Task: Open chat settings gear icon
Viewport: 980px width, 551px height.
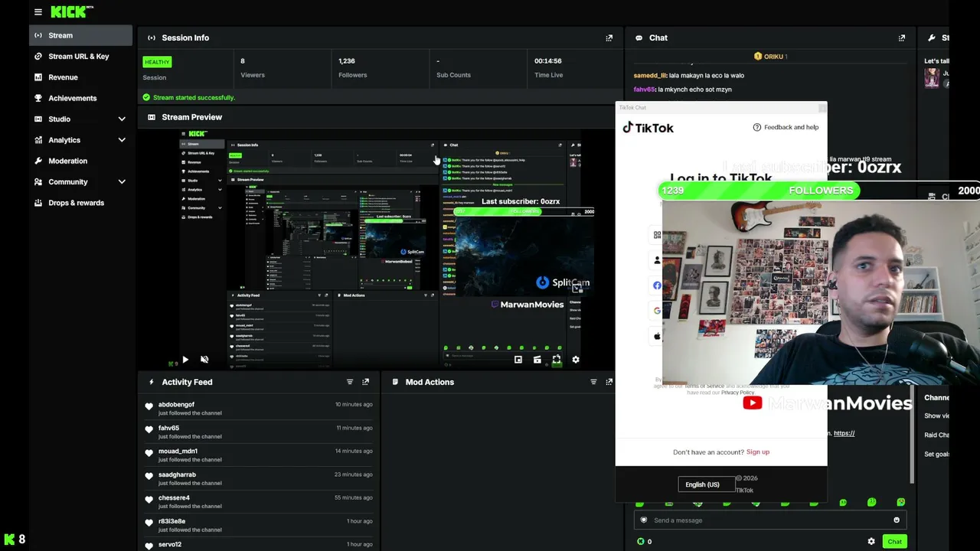Action: tap(871, 542)
